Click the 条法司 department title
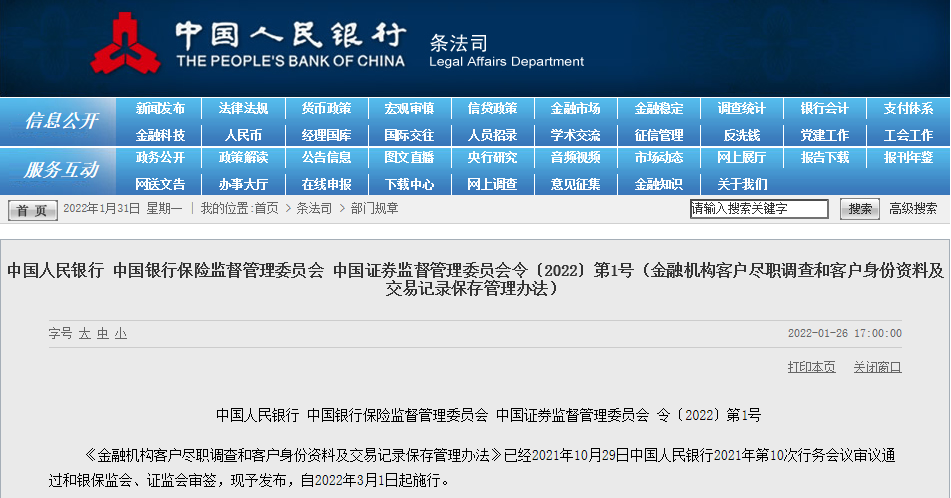951x498 pixels. [459, 42]
